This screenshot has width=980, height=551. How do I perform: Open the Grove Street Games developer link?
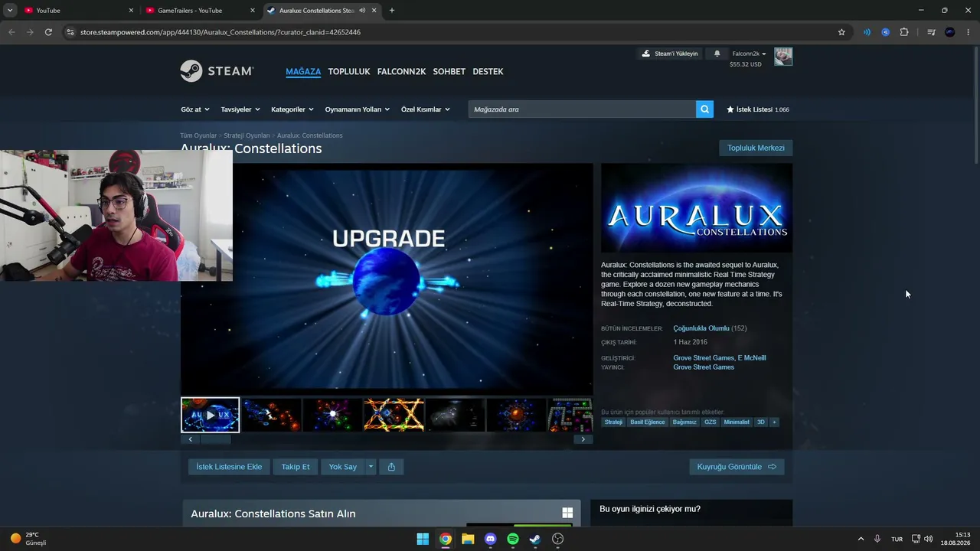click(x=703, y=358)
